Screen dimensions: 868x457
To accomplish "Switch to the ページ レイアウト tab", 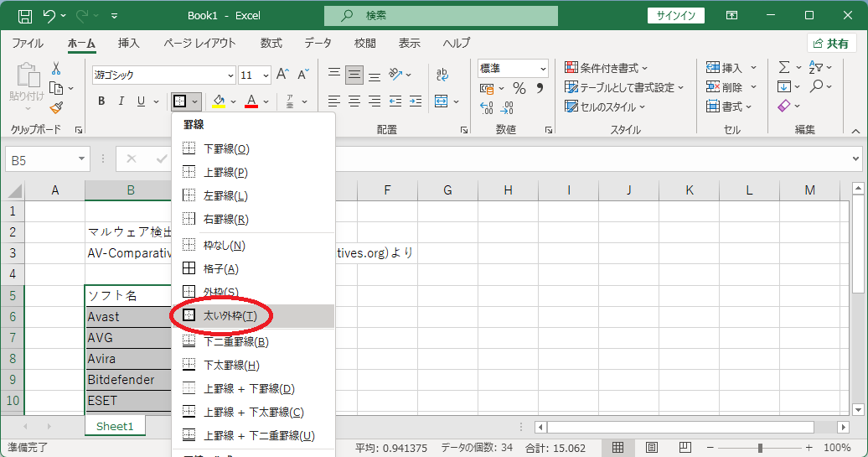I will [200, 44].
